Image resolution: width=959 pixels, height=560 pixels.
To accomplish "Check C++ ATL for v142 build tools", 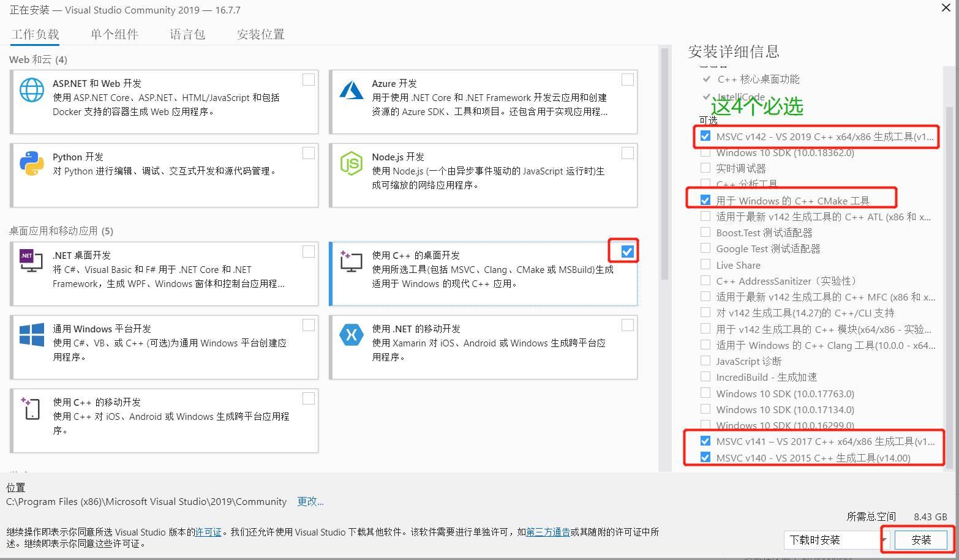I will tap(705, 216).
